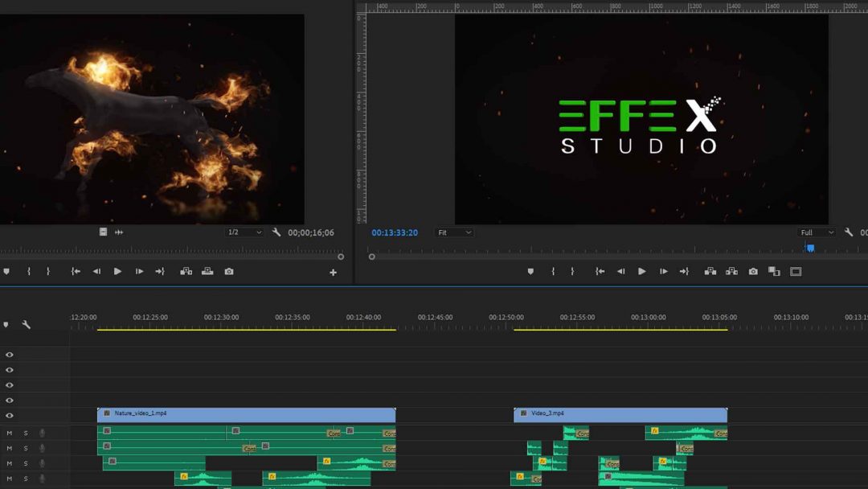Mute the first audio track with the M toggle

8,431
